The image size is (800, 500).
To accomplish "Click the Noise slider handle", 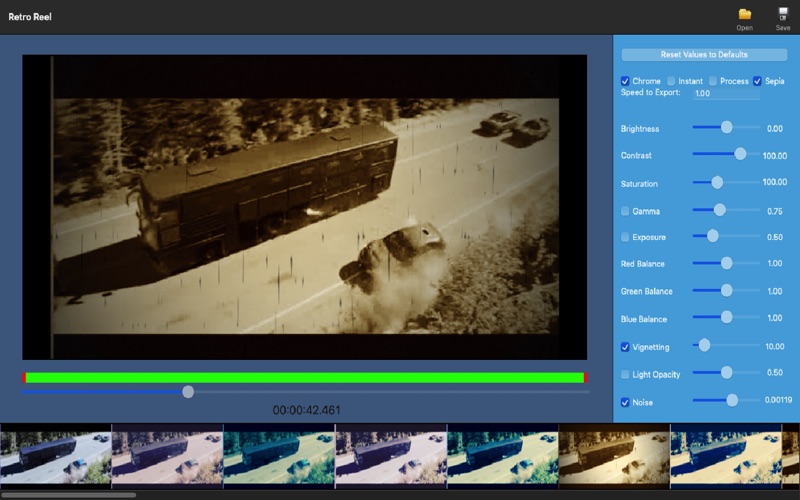I will tap(732, 401).
